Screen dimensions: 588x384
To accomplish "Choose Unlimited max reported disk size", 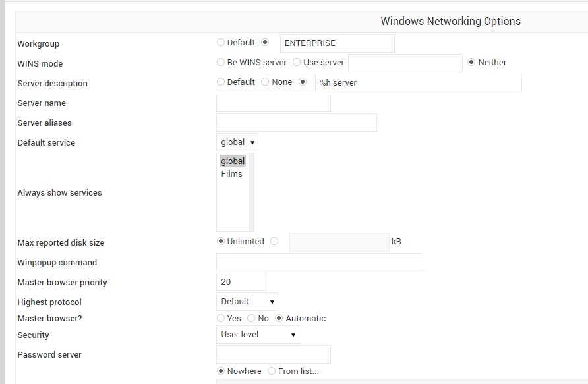I will pyautogui.click(x=221, y=242).
